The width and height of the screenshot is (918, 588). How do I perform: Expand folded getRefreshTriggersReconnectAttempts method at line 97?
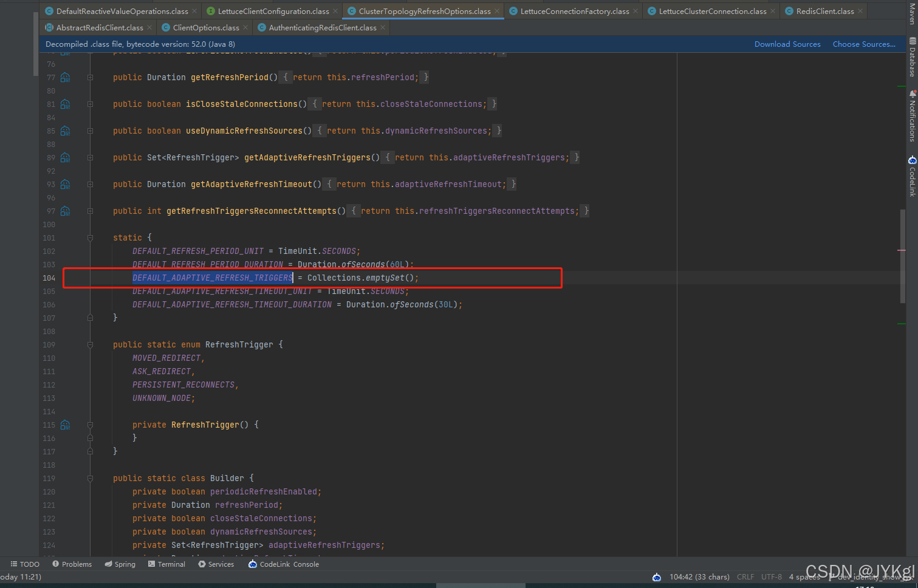tap(90, 211)
